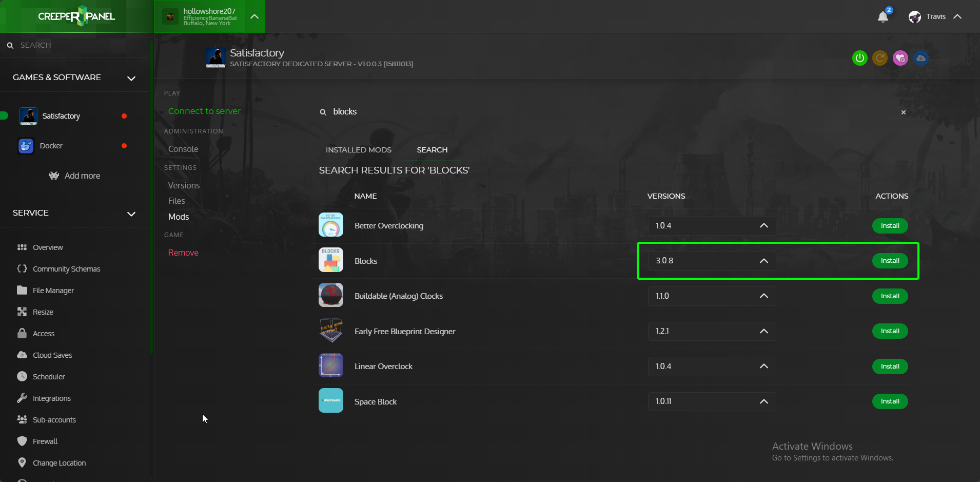Click Connect to server link

pyautogui.click(x=204, y=111)
